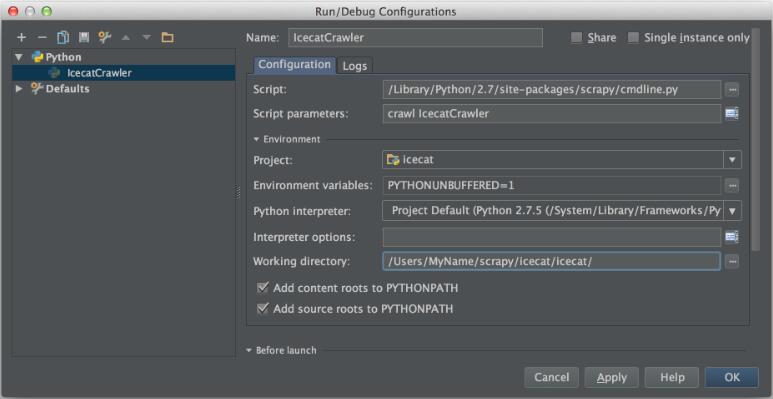The image size is (773, 399).
Task: Open Environment variables ellipsis dialog
Action: tap(732, 185)
